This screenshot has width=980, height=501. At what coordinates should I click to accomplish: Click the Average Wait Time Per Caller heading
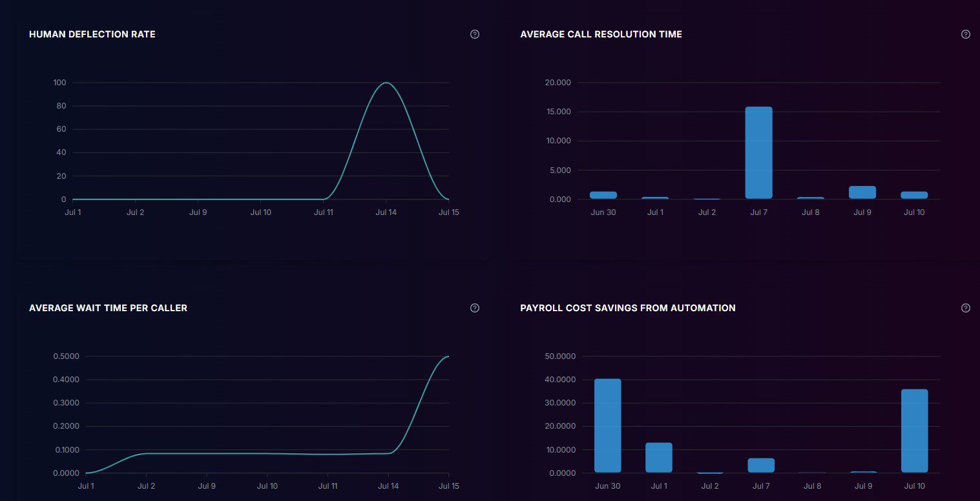[x=108, y=308]
